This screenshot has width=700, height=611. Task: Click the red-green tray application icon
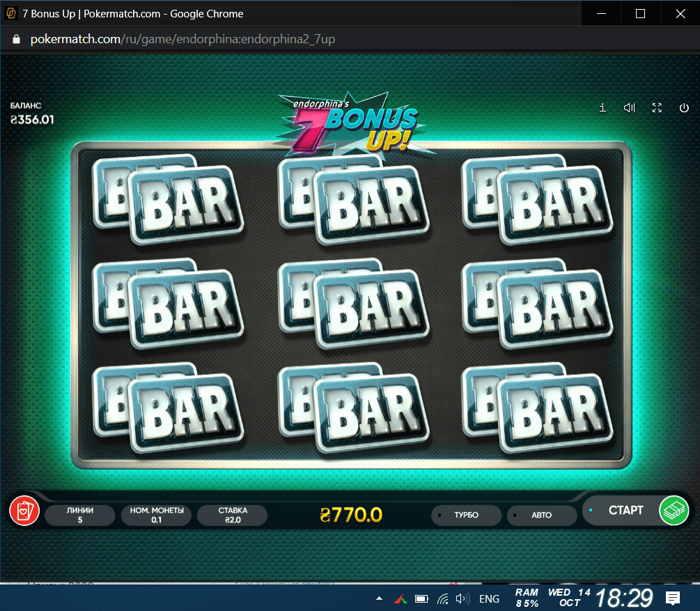click(400, 598)
